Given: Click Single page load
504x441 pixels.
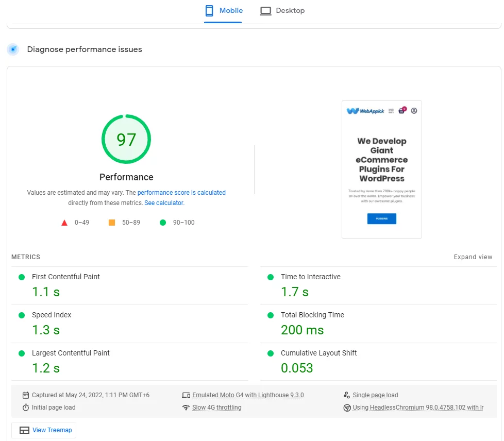Looking at the screenshot, I should 376,395.
